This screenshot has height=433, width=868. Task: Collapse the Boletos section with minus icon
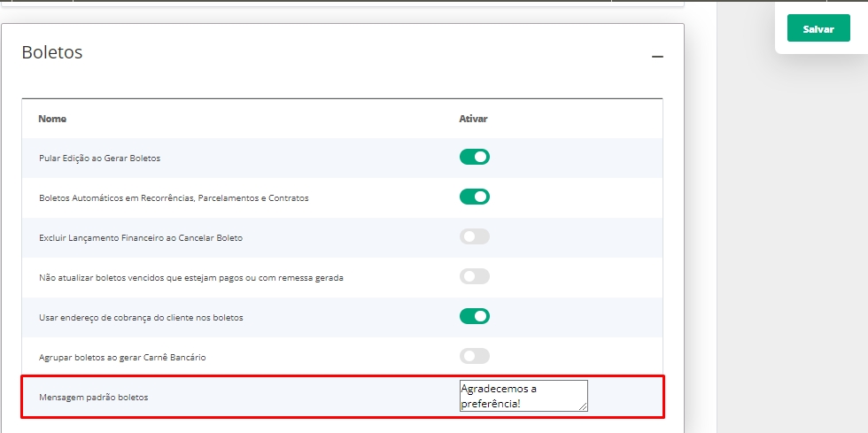tap(656, 57)
